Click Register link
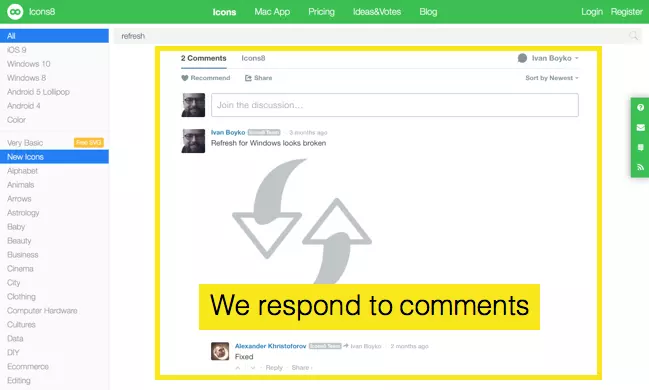 [x=626, y=12]
